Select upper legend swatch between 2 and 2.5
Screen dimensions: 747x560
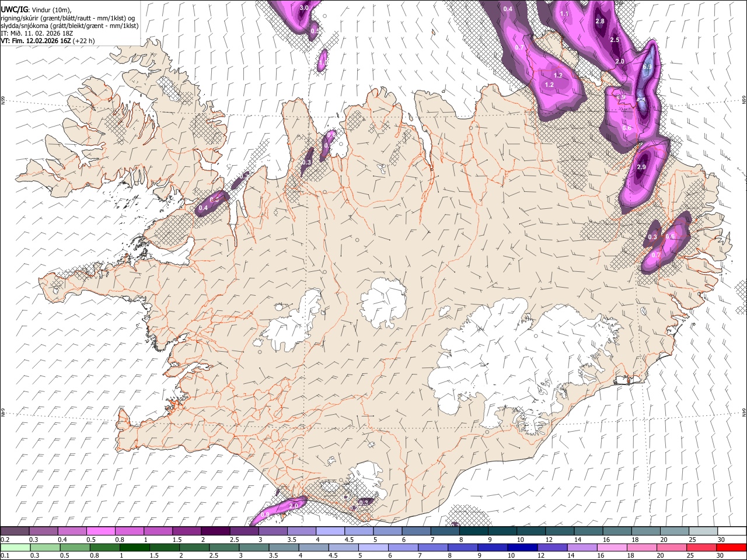pyautogui.click(x=216, y=531)
